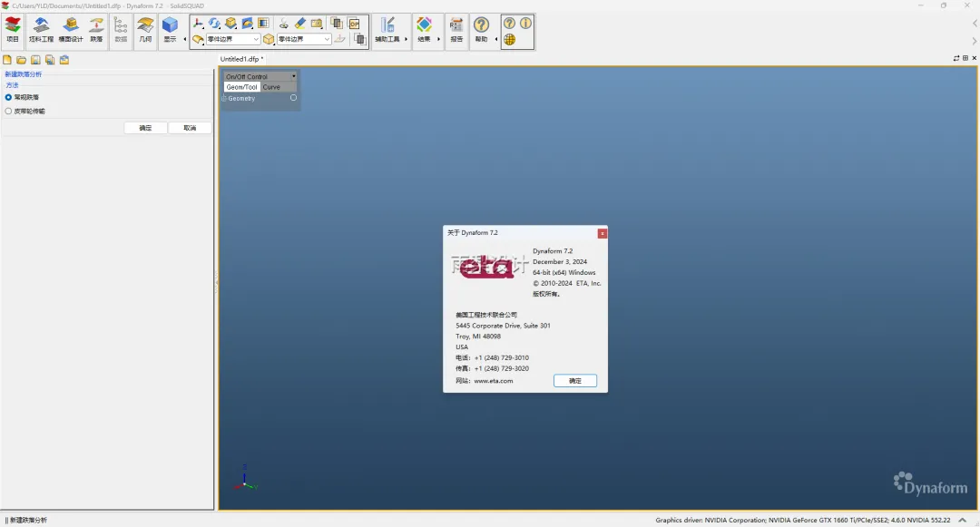Select the Untitled1.dfp document tab
This screenshot has width=980, height=527.
(241, 59)
